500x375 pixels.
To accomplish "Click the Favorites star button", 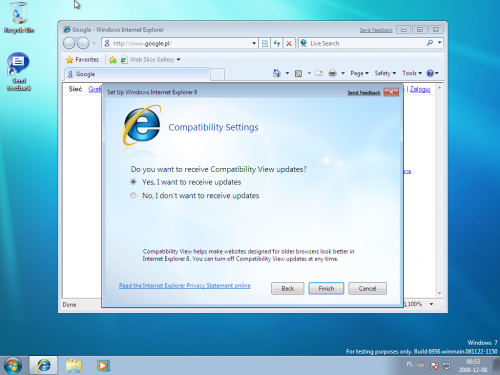I will click(x=82, y=60).
